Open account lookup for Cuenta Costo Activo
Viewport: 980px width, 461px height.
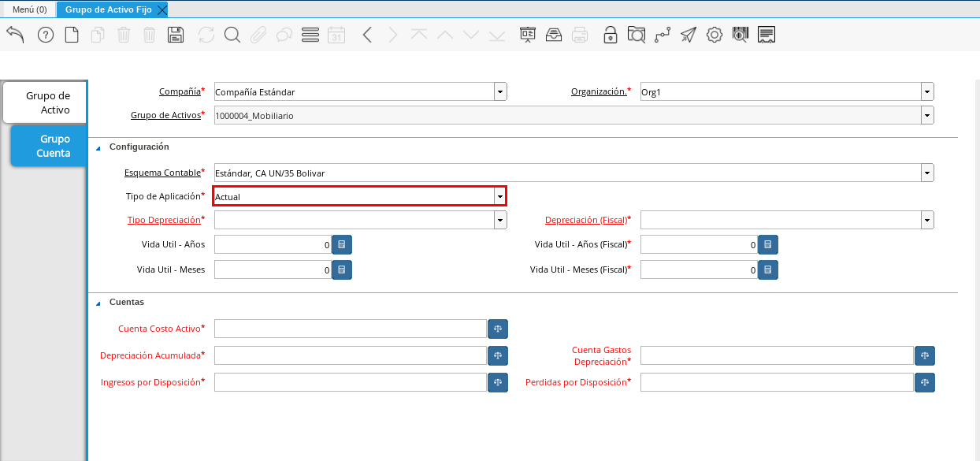pos(498,329)
